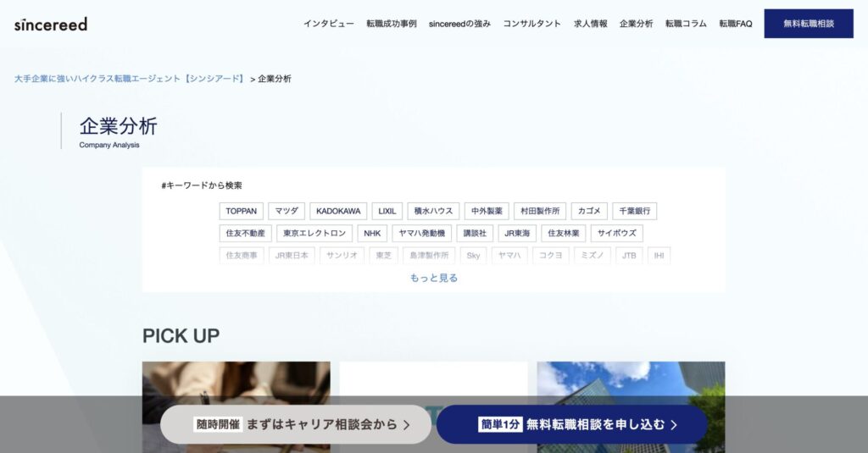Open the 転職FAQ page
Screen dimensions: 868x453
coord(735,24)
